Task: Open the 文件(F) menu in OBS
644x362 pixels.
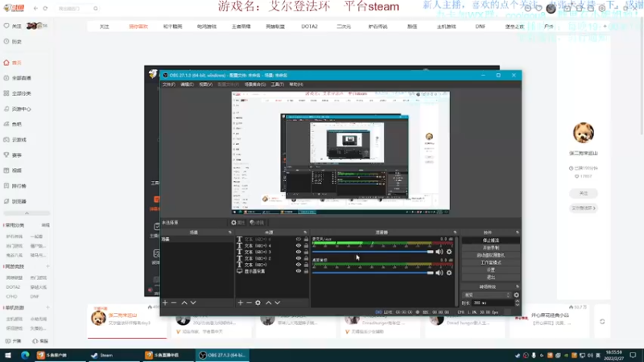Action: 169,84
